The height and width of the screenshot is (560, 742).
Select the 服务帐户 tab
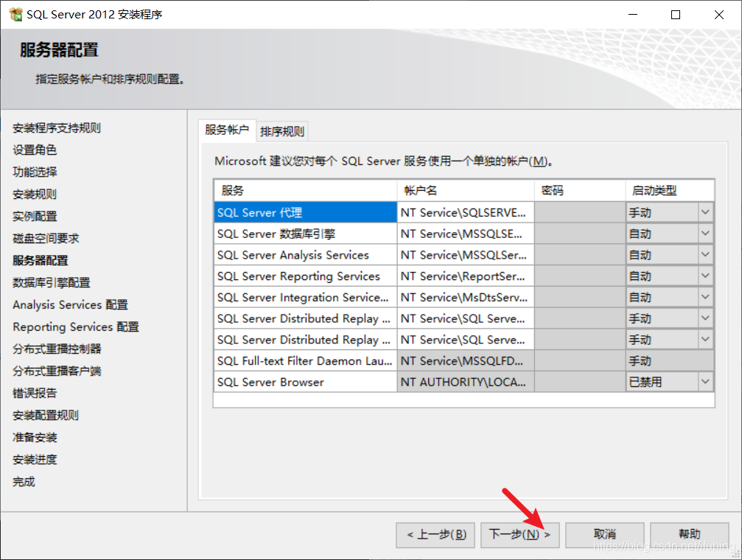227,130
